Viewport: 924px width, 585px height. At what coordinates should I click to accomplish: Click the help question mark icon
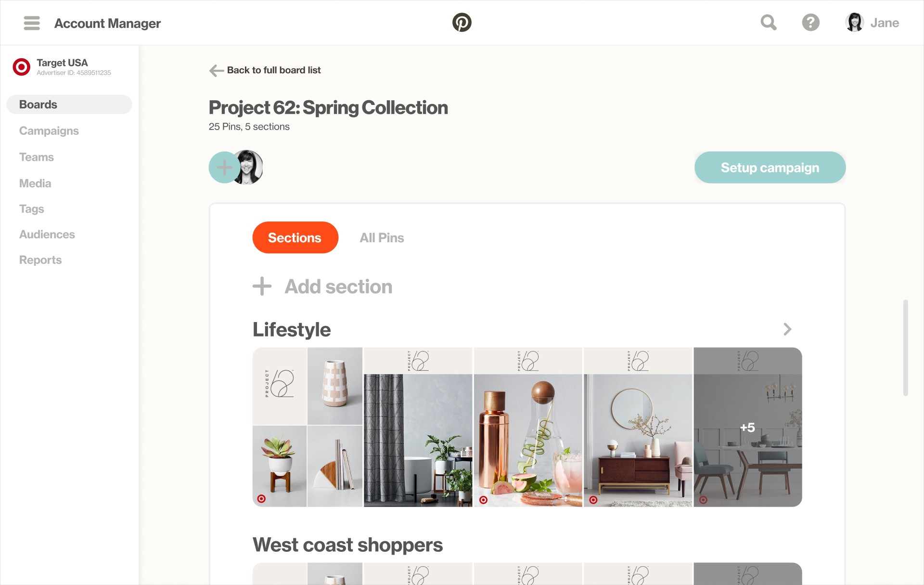pos(811,22)
